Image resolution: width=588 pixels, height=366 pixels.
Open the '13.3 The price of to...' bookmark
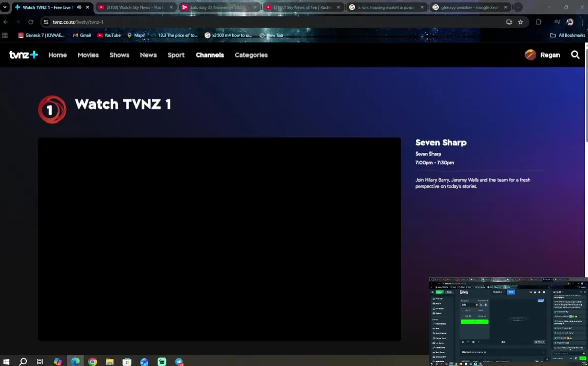(174, 35)
